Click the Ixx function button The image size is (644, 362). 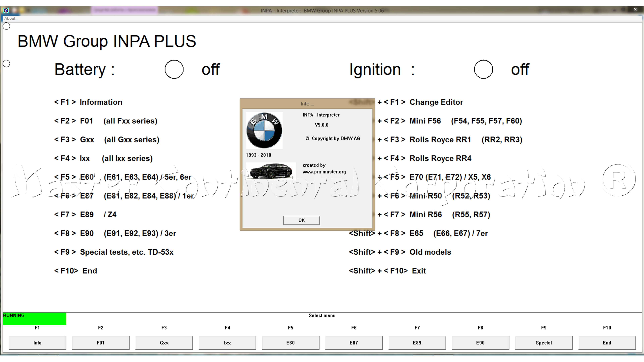pos(227,343)
